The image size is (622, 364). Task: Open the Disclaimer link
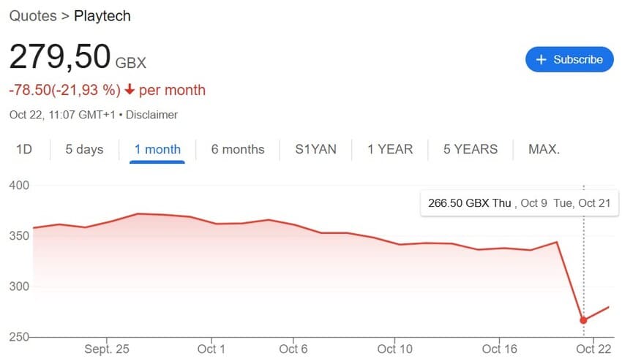click(x=152, y=115)
